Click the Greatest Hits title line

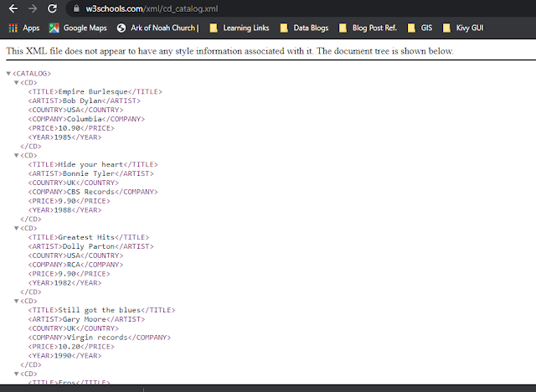coord(89,237)
